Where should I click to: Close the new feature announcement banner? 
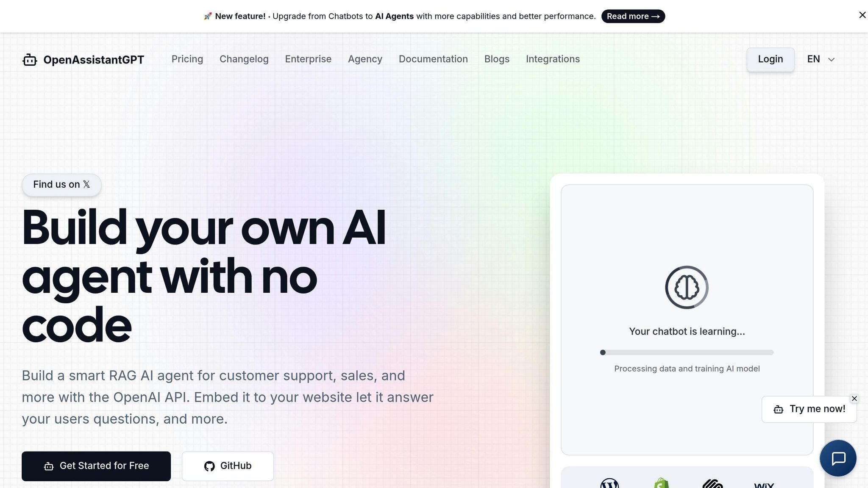(862, 15)
